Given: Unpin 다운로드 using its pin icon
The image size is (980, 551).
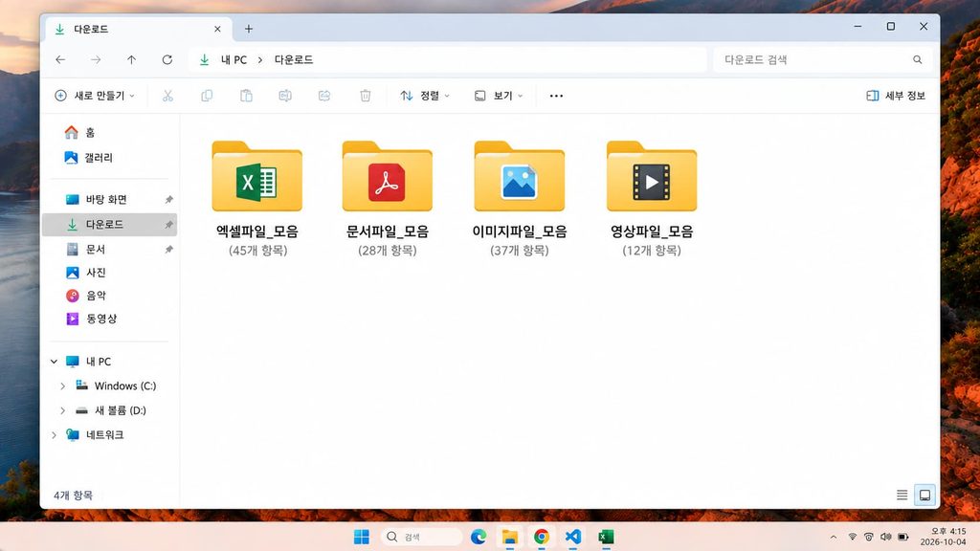Looking at the screenshot, I should [168, 224].
